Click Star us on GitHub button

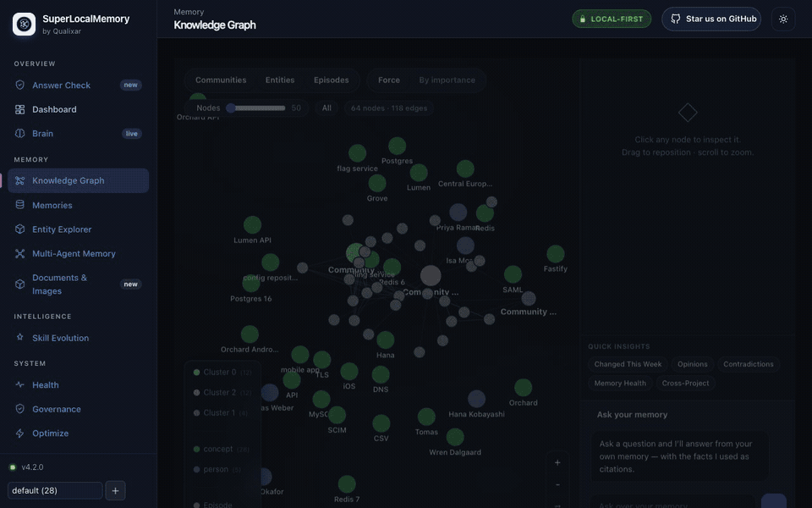click(711, 19)
